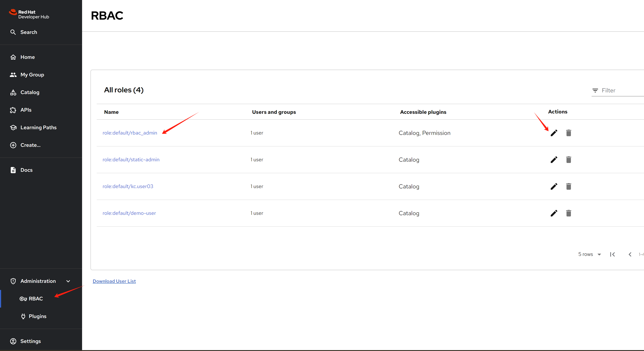This screenshot has width=644, height=351.
Task: Open Plugins under Administration
Action: tap(37, 316)
